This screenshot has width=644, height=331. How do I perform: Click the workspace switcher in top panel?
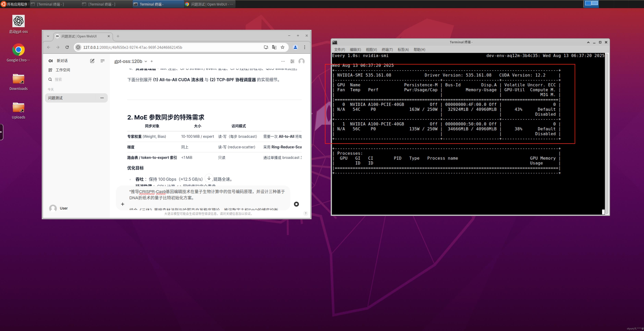point(591,3)
